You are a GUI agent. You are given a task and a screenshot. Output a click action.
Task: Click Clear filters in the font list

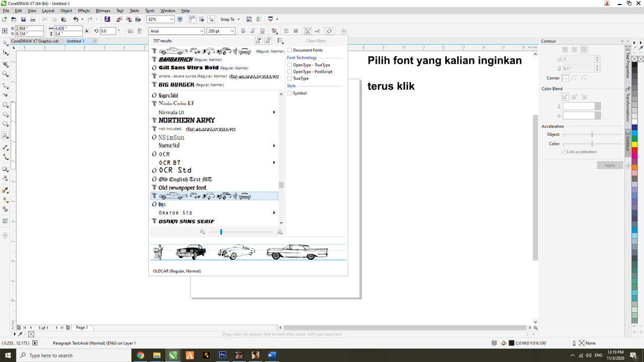316,41
